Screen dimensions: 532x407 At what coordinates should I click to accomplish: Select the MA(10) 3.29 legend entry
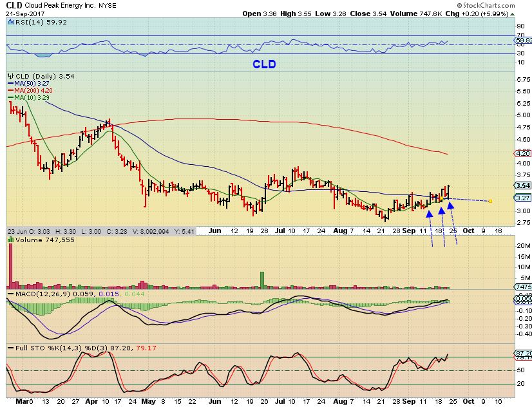point(28,98)
